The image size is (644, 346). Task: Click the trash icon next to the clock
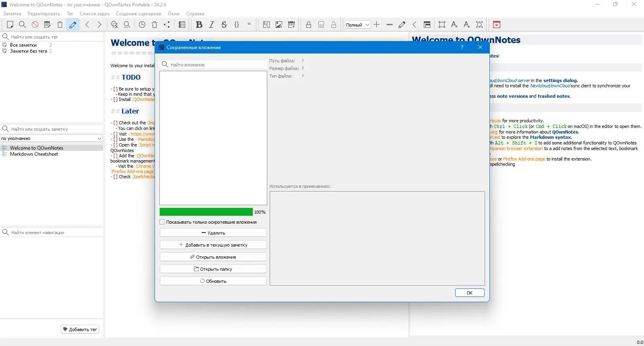pos(155,25)
